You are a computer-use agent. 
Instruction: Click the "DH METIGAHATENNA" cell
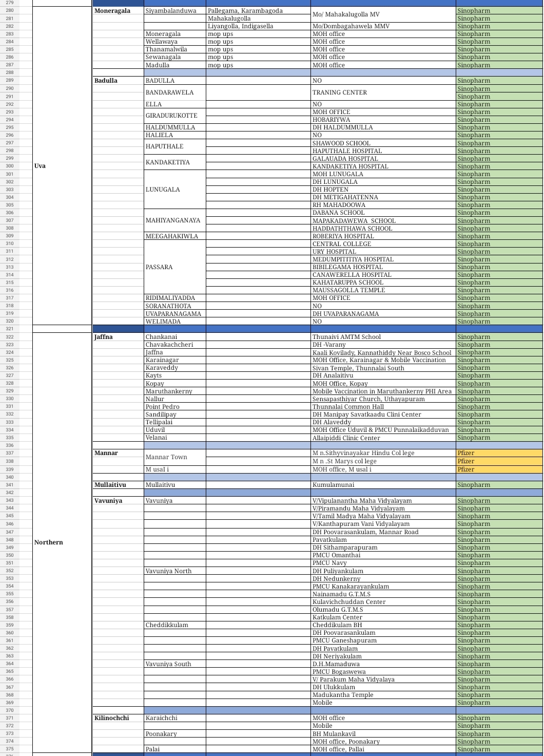click(383, 197)
